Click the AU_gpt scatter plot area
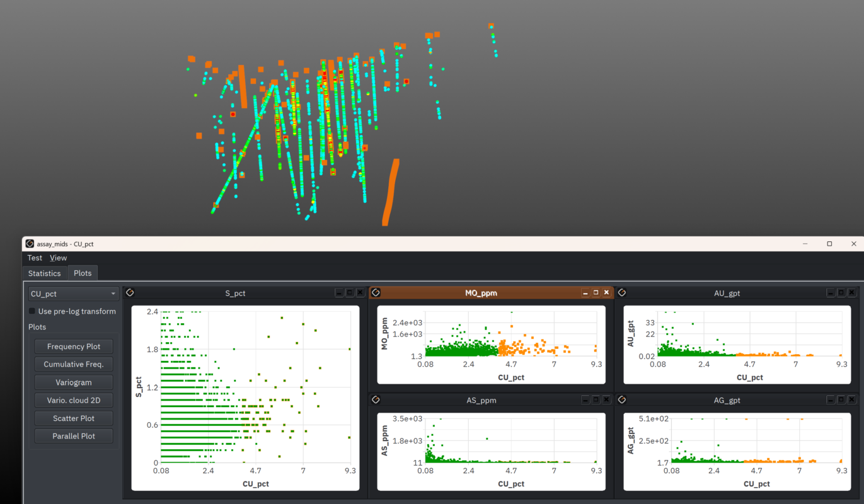 pyautogui.click(x=750, y=334)
